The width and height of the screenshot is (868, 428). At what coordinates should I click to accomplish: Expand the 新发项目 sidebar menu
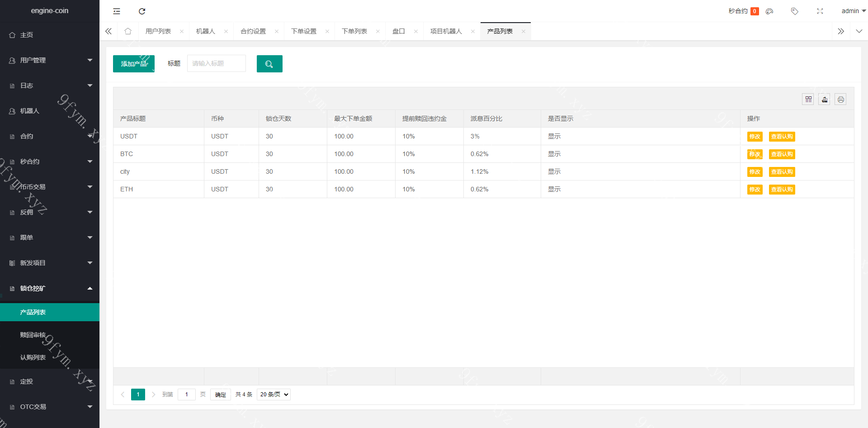click(50, 263)
